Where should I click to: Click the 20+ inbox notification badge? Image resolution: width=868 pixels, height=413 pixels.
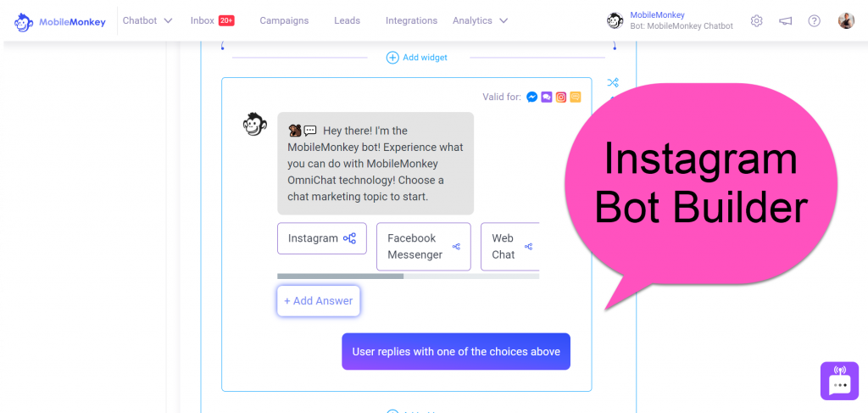[226, 20]
